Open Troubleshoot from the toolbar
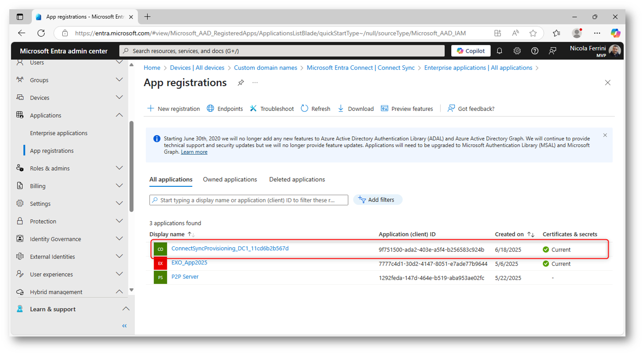The image size is (644, 355). tap(272, 109)
